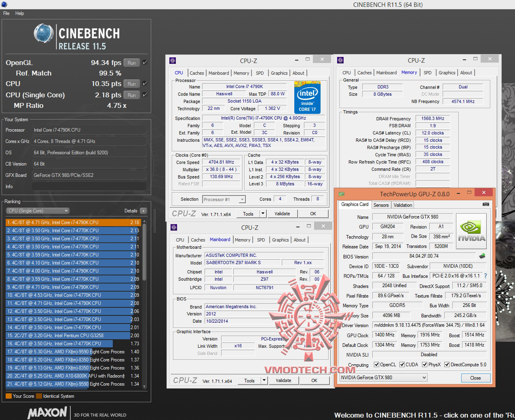
Task: Click the orange Your Score legend swatch
Action: 8,396
